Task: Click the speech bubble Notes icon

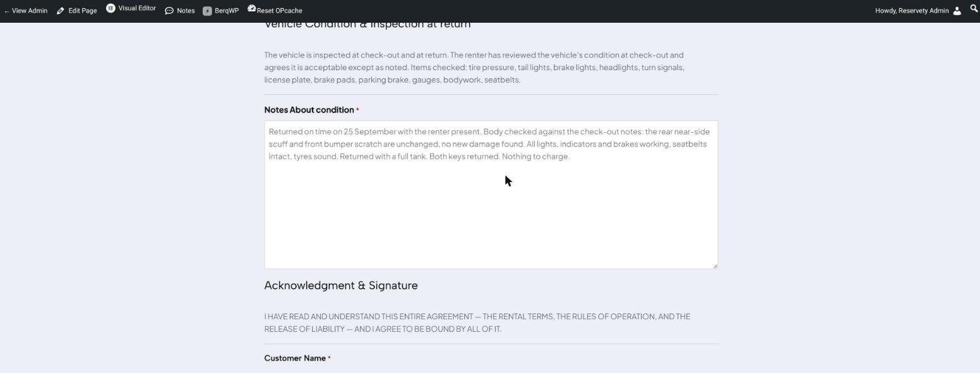Action: [169, 11]
